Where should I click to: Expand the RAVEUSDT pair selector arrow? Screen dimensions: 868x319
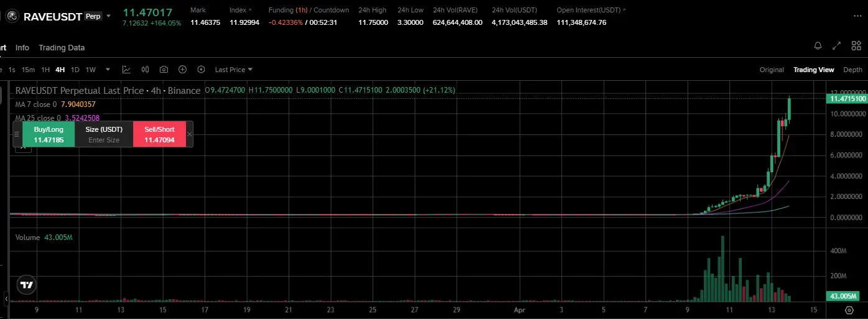point(109,16)
